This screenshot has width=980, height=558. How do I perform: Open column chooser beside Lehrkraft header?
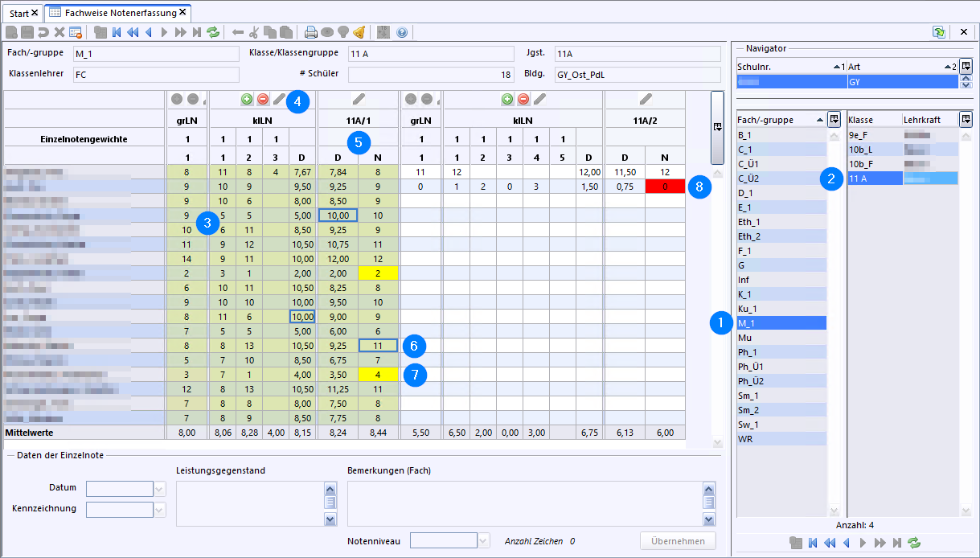pyautogui.click(x=966, y=119)
